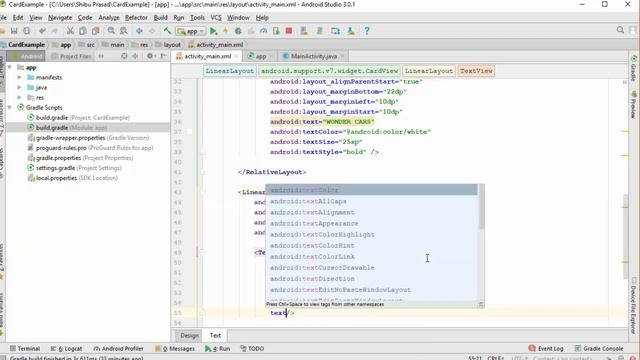Open the Refactor menu

[136, 18]
